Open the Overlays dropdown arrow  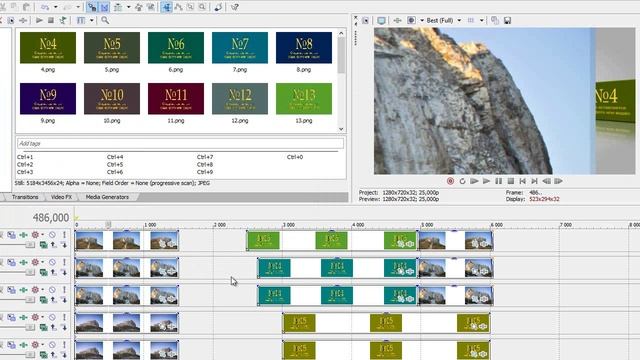pyautogui.click(x=482, y=20)
